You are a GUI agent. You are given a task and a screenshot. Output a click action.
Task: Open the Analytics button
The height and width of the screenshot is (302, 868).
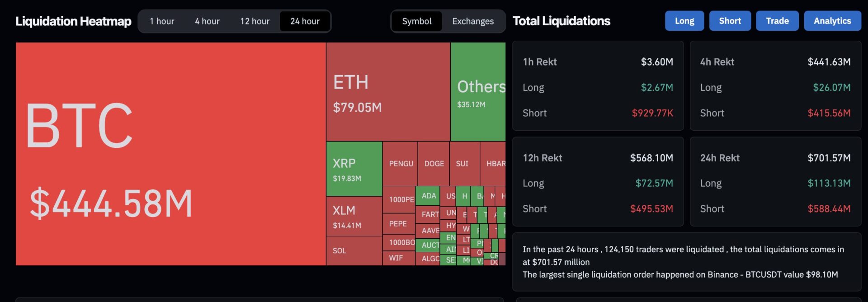pyautogui.click(x=832, y=21)
